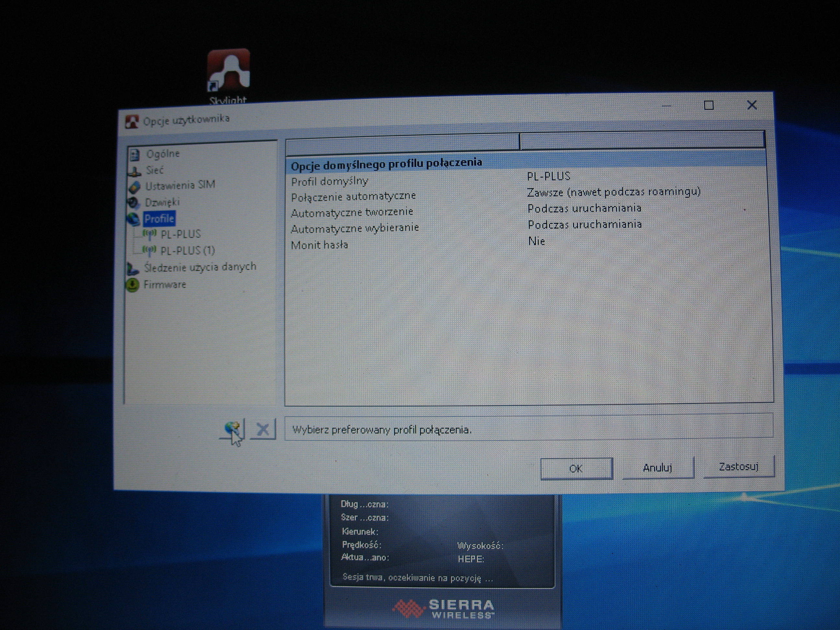Change the Monit hasła value Nie
Screen dimensions: 840x630
[x=537, y=241]
